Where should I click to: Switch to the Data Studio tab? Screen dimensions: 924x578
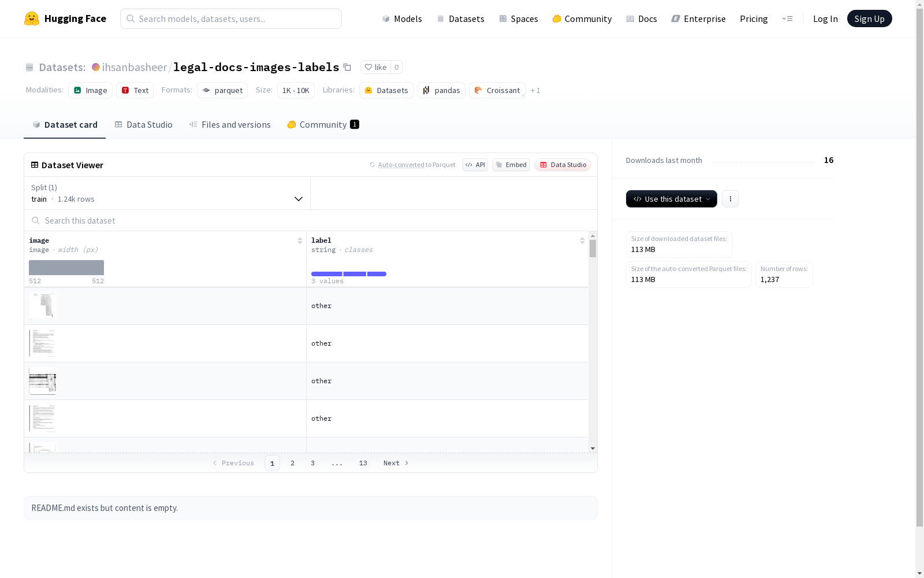point(144,124)
